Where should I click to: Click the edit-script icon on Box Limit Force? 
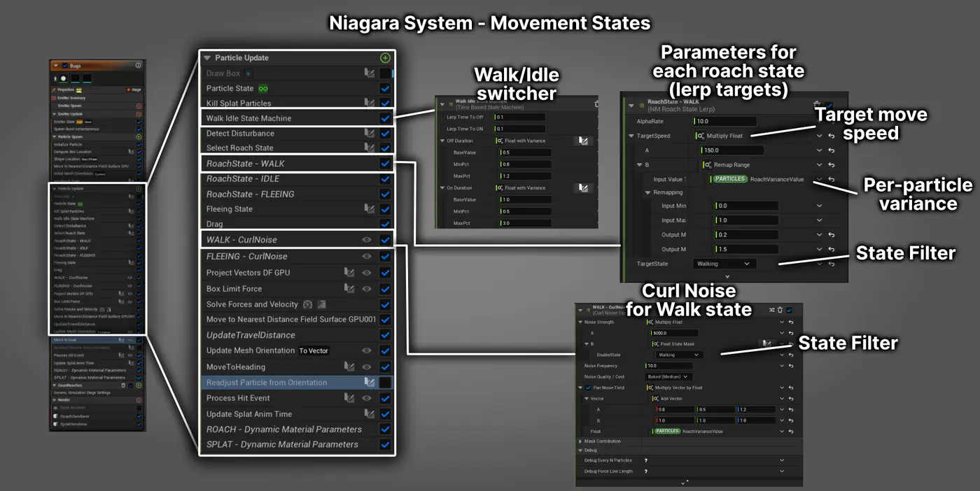(349, 288)
